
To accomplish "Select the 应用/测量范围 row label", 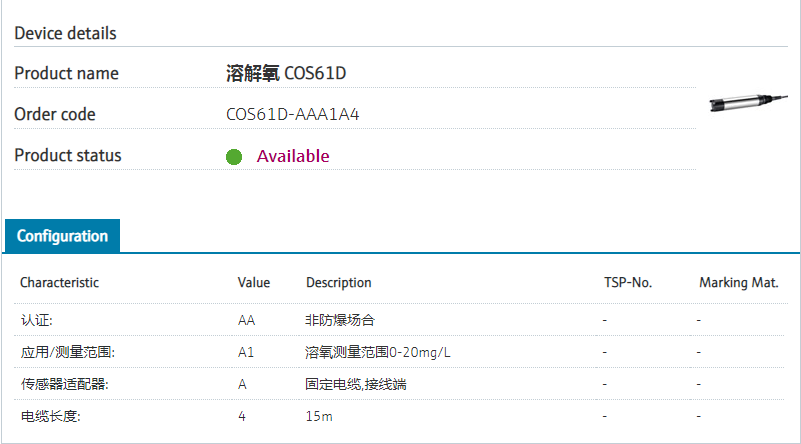I will tap(67, 352).
